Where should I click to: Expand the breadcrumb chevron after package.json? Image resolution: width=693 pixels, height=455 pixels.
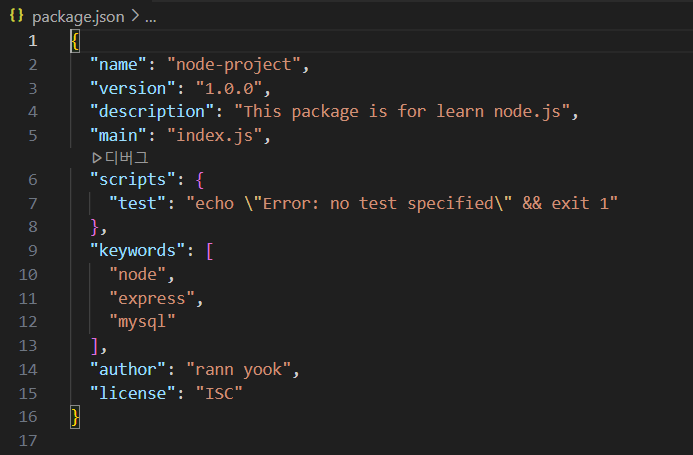pyautogui.click(x=135, y=16)
